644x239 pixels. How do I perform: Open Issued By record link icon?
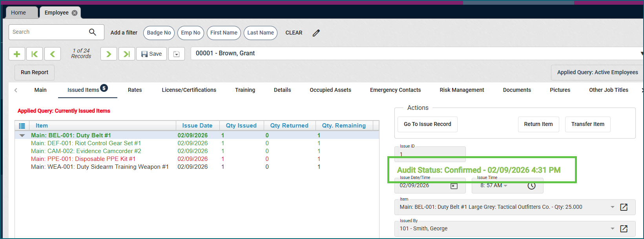624,229
